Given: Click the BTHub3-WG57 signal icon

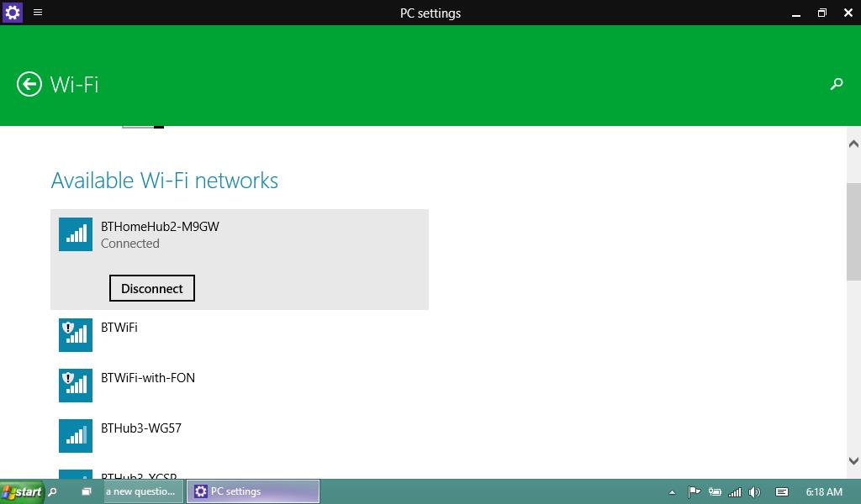Looking at the screenshot, I should (x=76, y=436).
